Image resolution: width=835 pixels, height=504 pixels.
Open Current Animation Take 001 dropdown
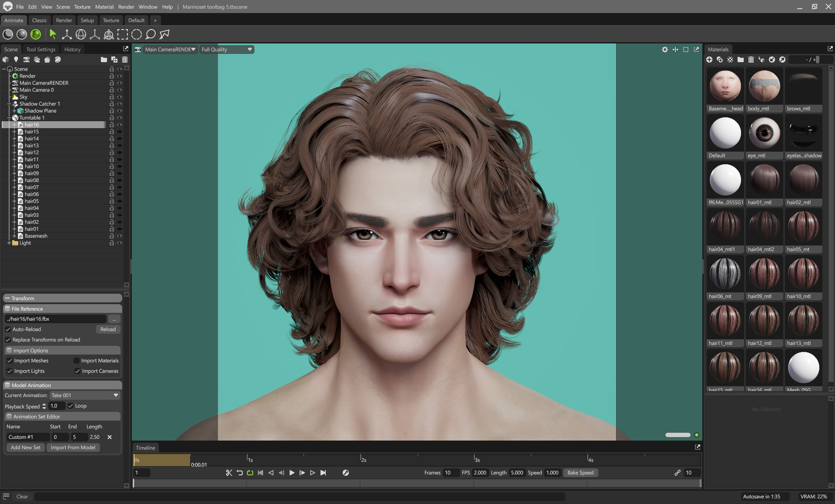click(x=85, y=395)
